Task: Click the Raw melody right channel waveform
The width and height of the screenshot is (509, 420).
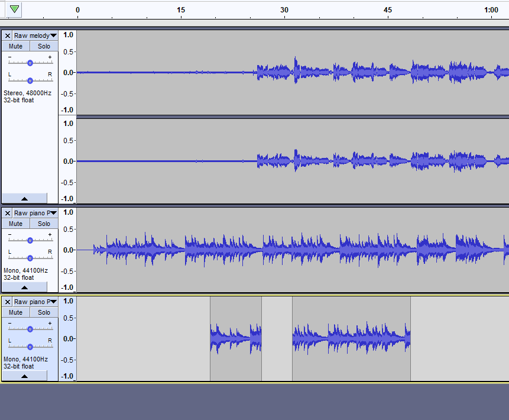Action: 293,161
